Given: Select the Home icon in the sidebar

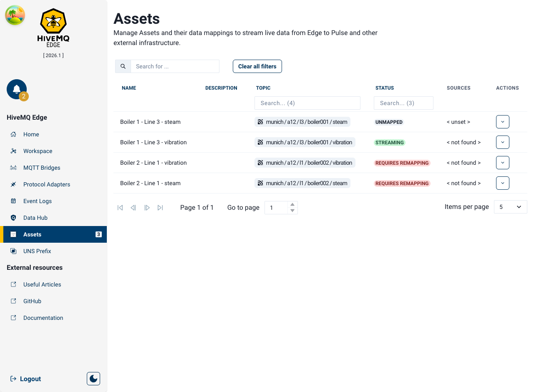Looking at the screenshot, I should click(14, 134).
